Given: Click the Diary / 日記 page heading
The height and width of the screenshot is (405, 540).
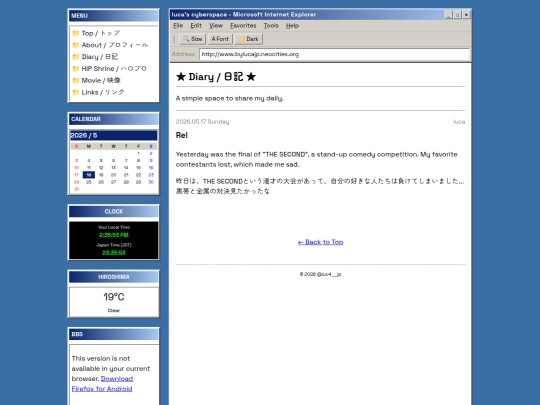Looking at the screenshot, I should (216, 77).
